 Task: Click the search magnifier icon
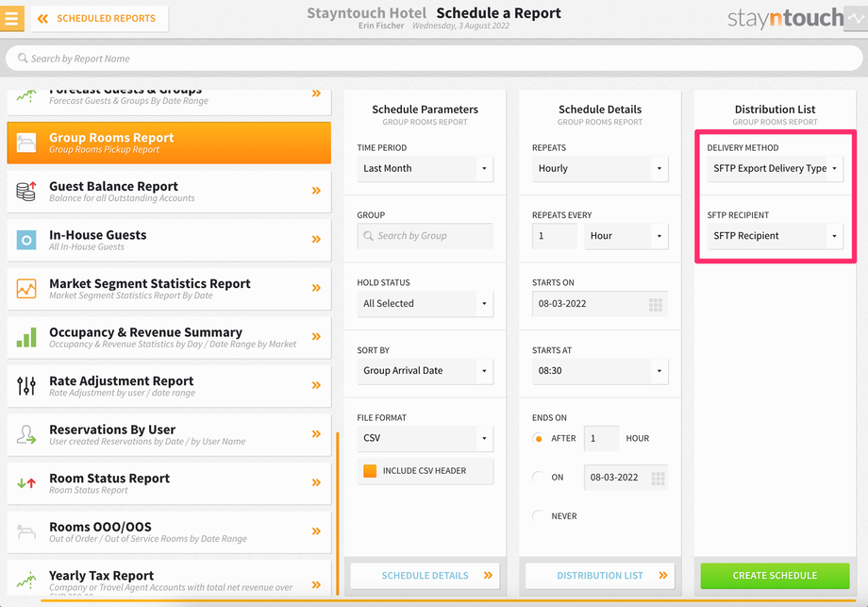tap(23, 59)
